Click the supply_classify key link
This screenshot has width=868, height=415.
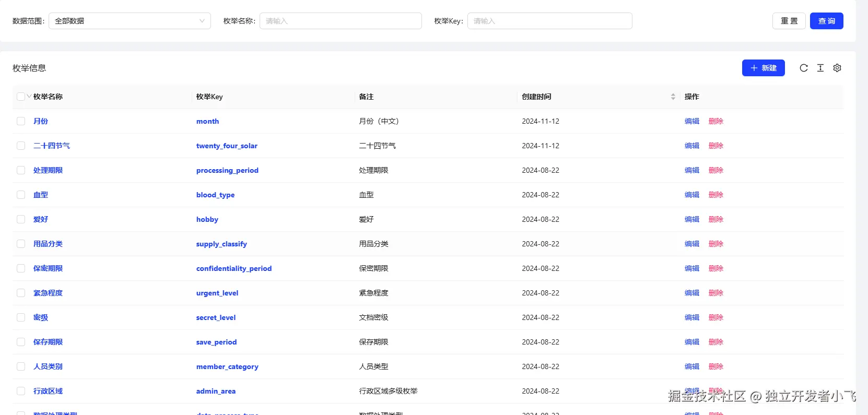click(221, 244)
